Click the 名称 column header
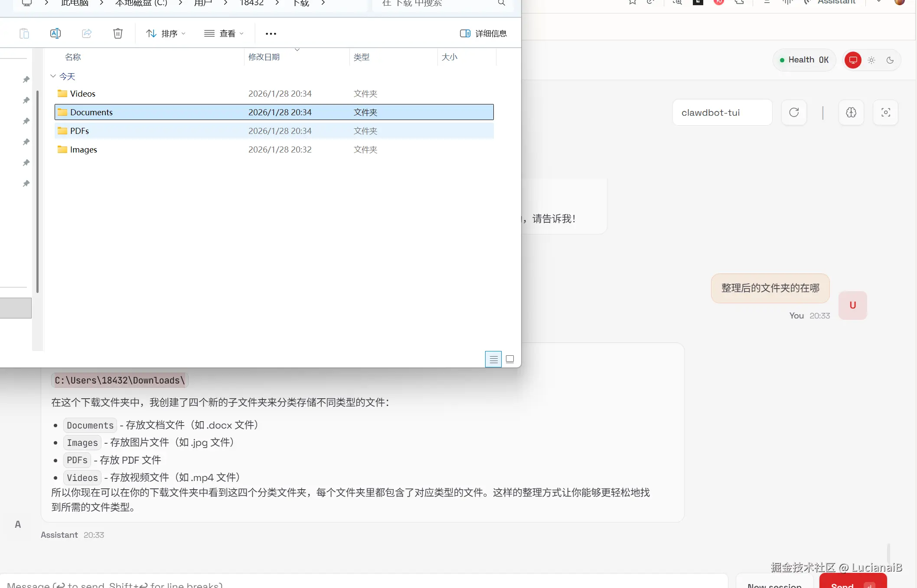The image size is (917, 588). [73, 57]
